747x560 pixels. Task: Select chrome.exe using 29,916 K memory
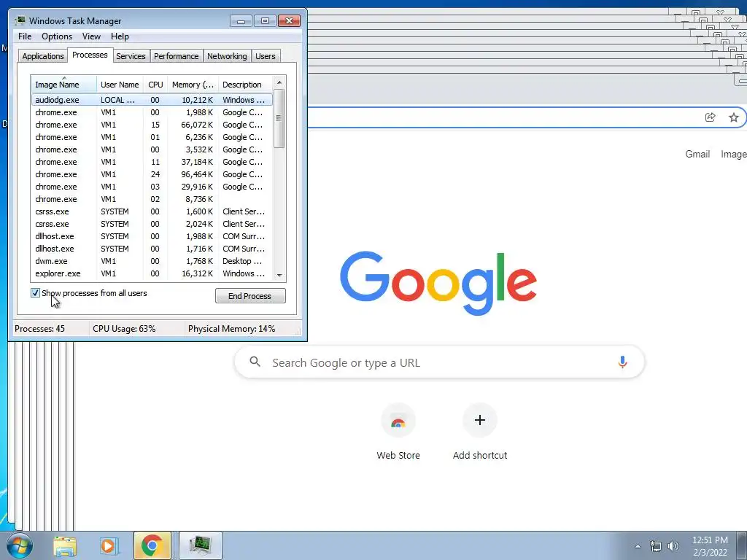(152, 187)
